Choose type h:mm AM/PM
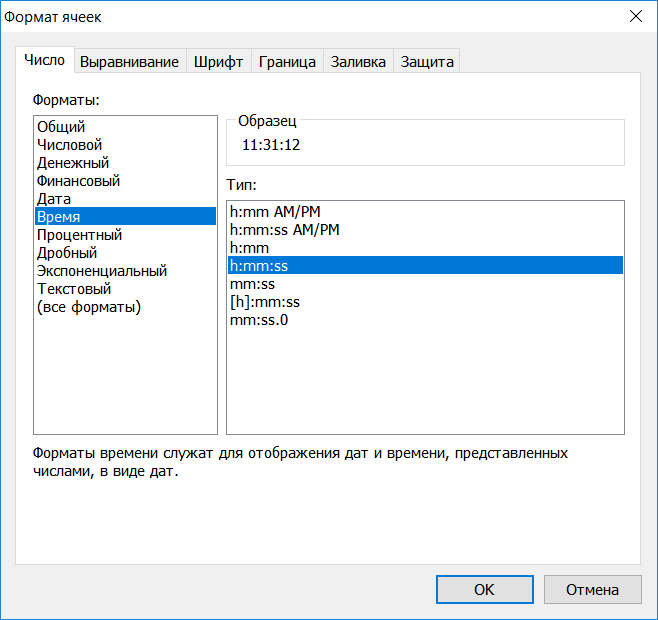The height and width of the screenshot is (620, 658). (425, 212)
